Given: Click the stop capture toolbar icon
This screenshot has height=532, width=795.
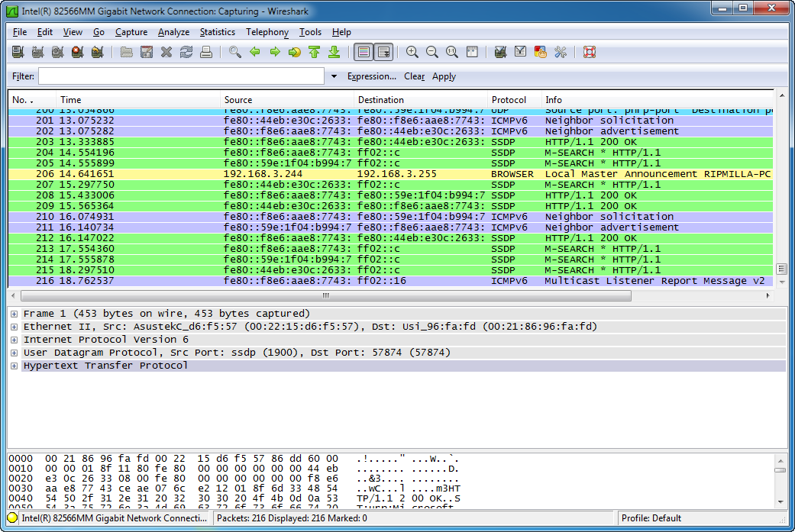Looking at the screenshot, I should click(x=77, y=52).
